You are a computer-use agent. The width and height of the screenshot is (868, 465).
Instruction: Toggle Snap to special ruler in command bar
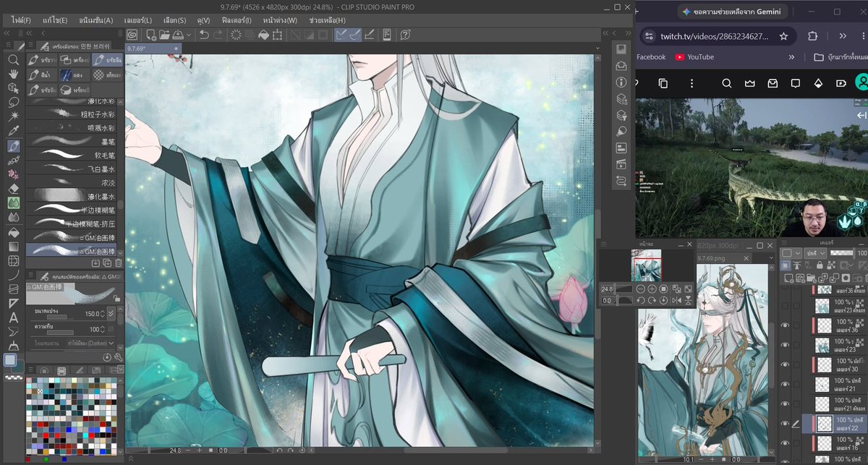tap(354, 35)
